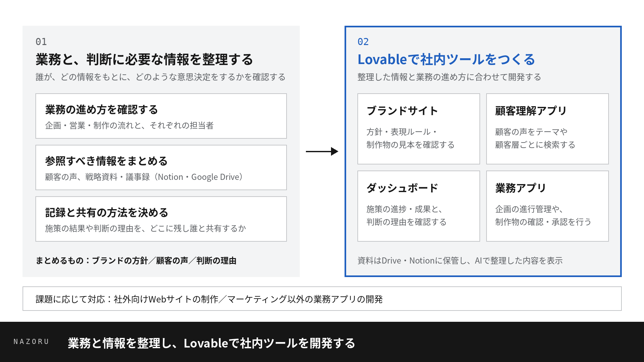
Task: Click the line 課題に応じて対応：社外向けWebサイトの制作
Action: [x=127, y=299]
